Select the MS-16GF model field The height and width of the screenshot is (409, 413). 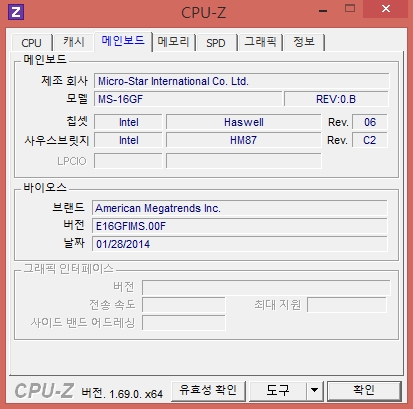(x=188, y=99)
